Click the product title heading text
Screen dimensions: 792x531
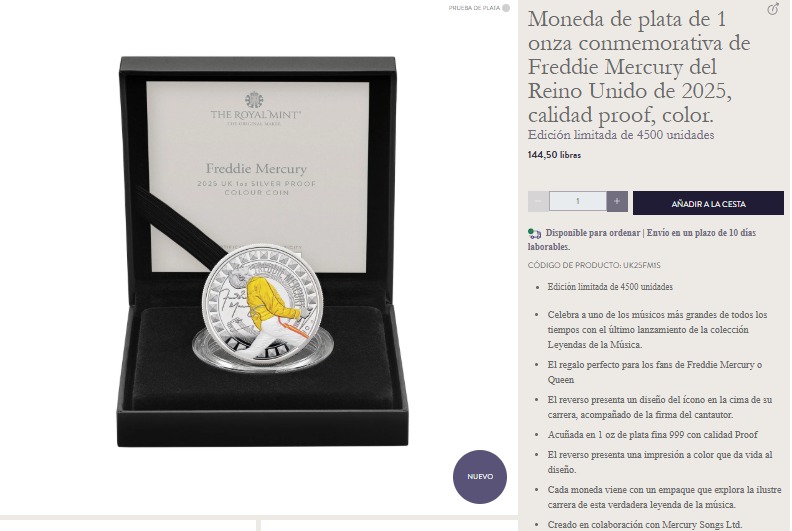point(639,67)
